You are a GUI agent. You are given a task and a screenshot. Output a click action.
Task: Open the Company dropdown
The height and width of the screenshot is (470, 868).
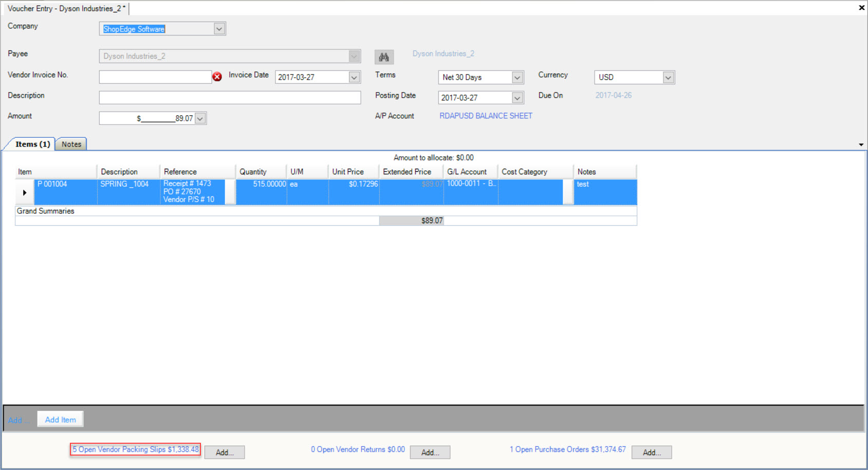click(219, 29)
